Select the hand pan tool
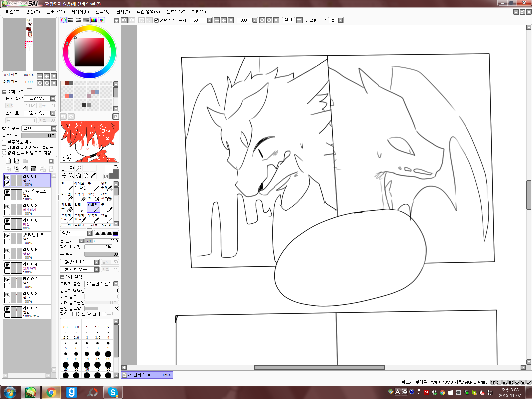 tap(86, 176)
